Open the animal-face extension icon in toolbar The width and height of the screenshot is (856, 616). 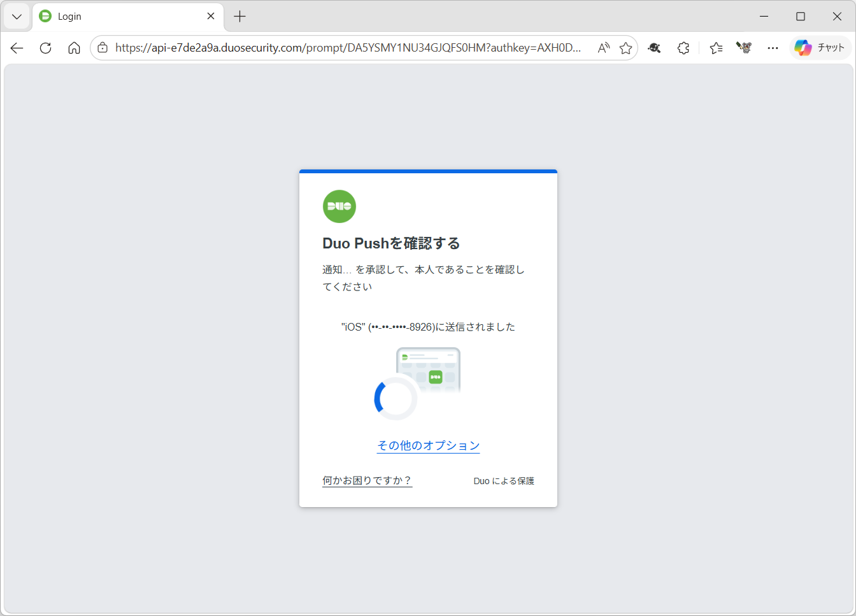point(744,48)
